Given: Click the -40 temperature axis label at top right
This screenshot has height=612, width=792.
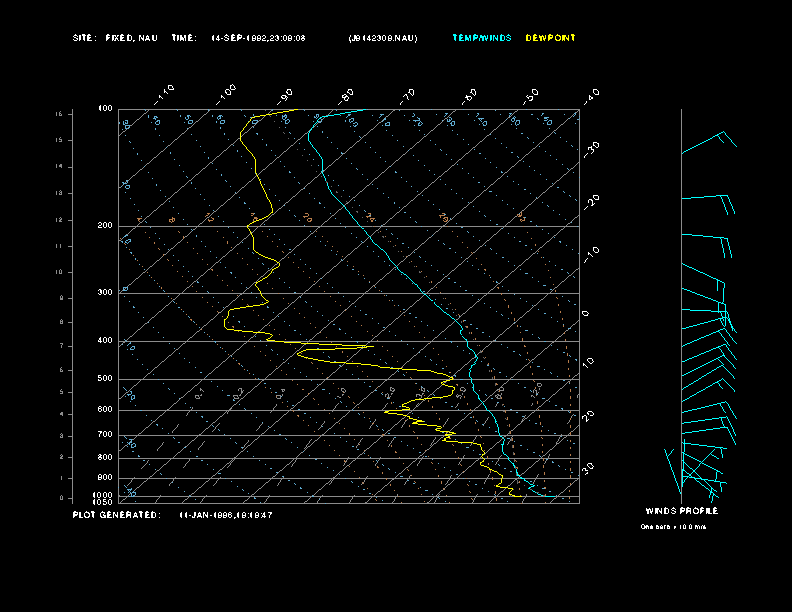Looking at the screenshot, I should tap(590, 95).
